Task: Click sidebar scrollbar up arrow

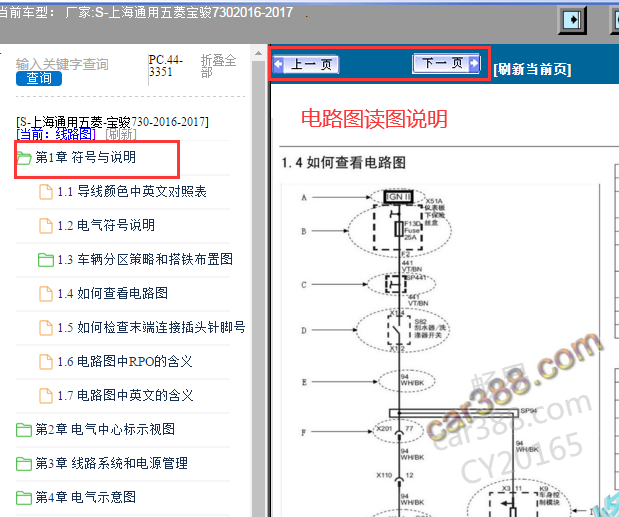Action: 259,53
